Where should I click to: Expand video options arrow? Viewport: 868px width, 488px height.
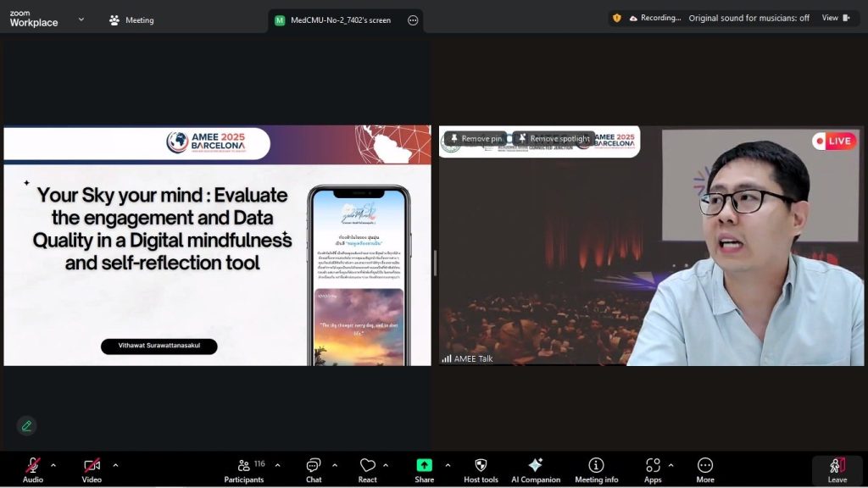point(115,464)
